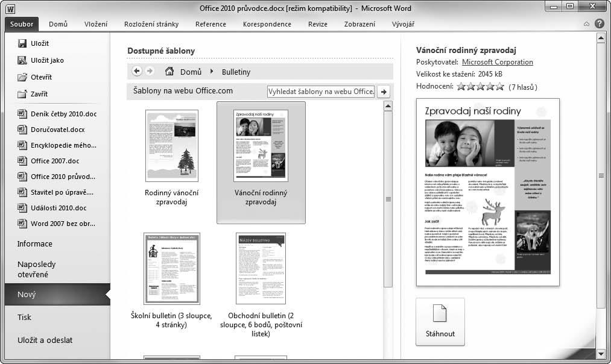
Task: Click the Uložit jako icon
Action: (22, 60)
